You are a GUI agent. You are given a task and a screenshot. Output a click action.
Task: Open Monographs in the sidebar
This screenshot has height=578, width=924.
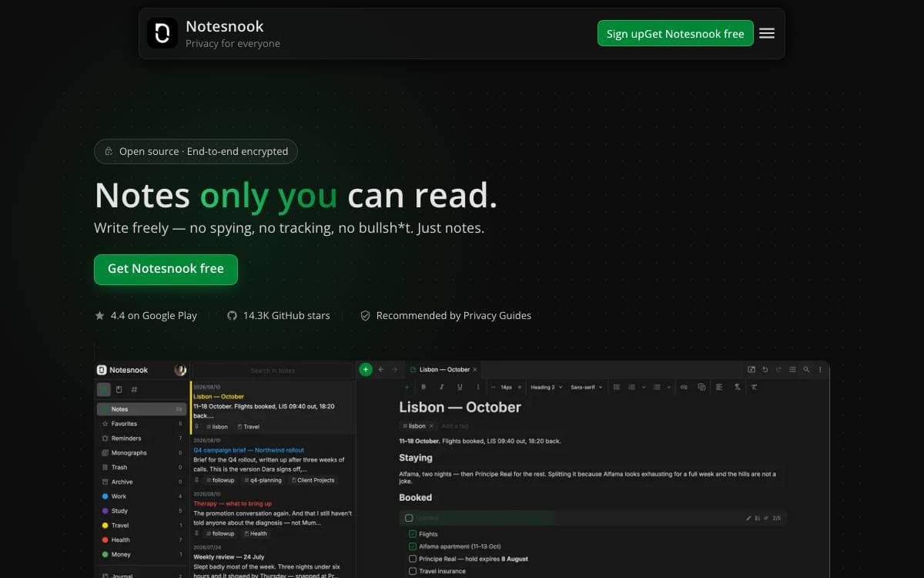tap(142, 452)
